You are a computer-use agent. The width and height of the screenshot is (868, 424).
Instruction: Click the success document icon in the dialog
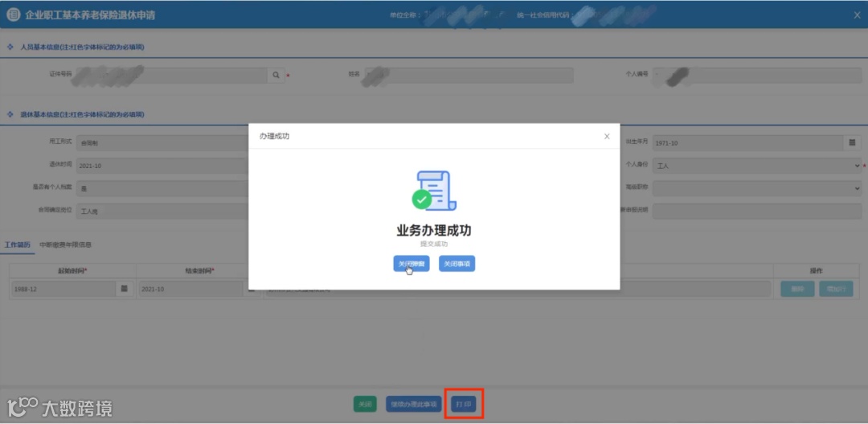pyautogui.click(x=434, y=190)
